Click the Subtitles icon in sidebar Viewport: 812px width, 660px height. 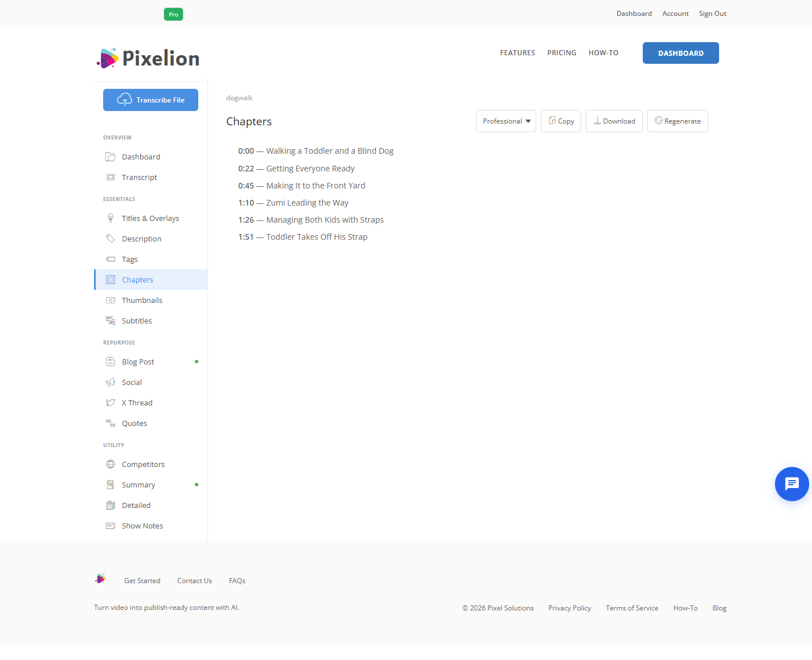111,321
